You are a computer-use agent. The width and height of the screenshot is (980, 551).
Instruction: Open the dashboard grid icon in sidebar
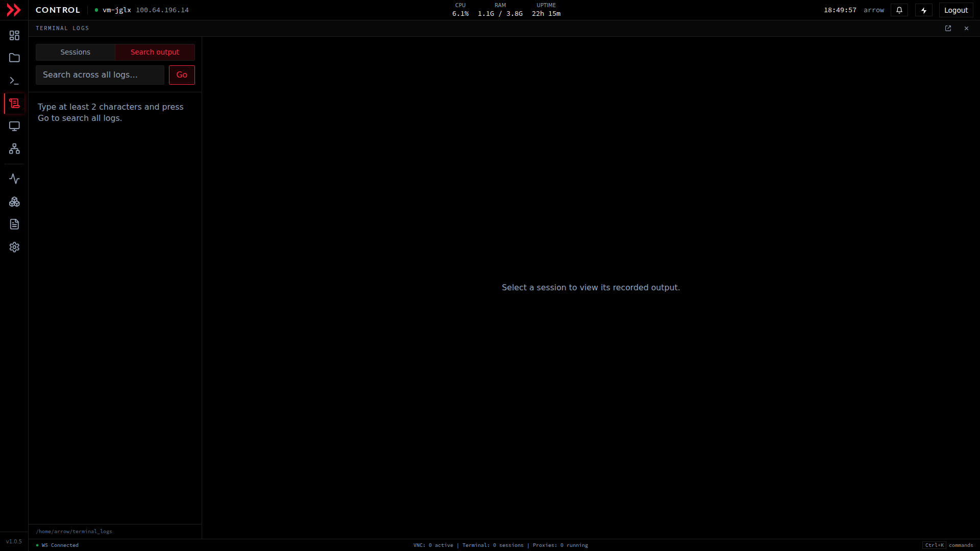pos(14,35)
